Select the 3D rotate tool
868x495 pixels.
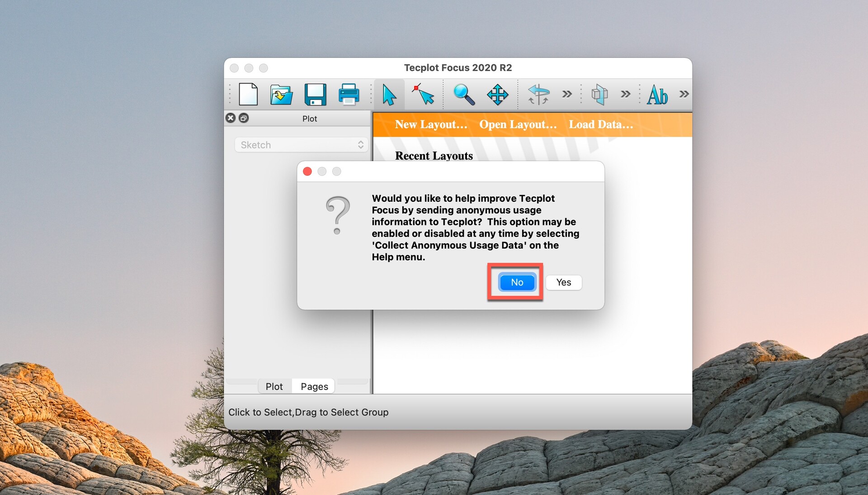pyautogui.click(x=538, y=94)
